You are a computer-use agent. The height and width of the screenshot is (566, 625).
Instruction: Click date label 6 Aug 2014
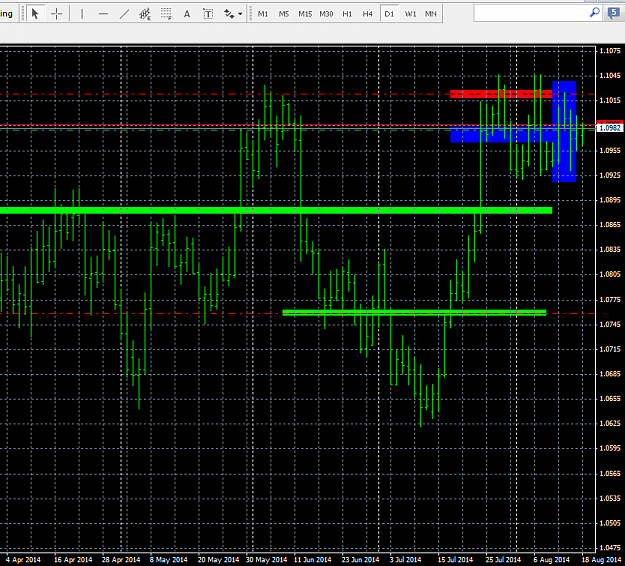coord(552,560)
